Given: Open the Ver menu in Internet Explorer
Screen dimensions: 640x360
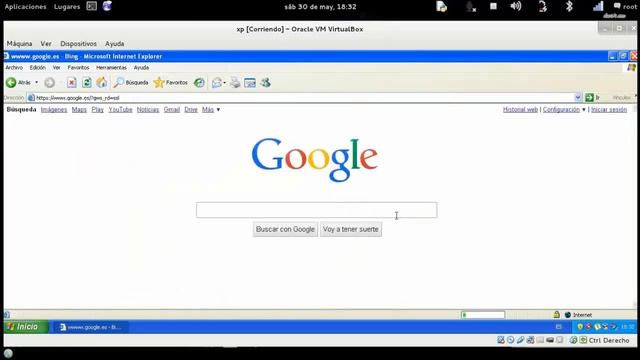Looking at the screenshot, I should click(x=56, y=68).
